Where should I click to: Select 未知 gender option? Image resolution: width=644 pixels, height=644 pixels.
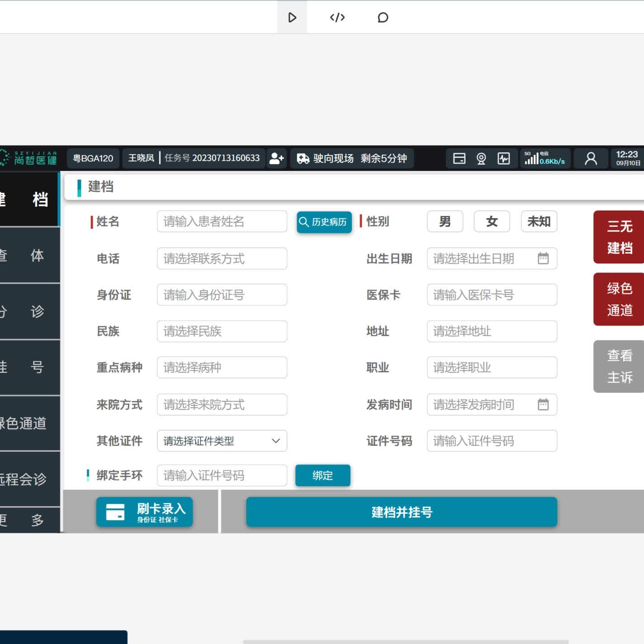pyautogui.click(x=539, y=221)
